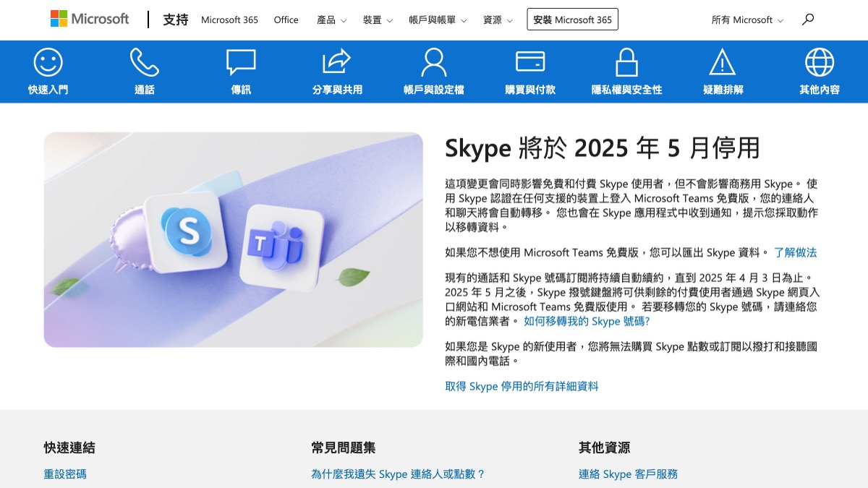868x488 pixels.
Task: Select the 快速入門 label in blue bar
Action: (x=48, y=90)
